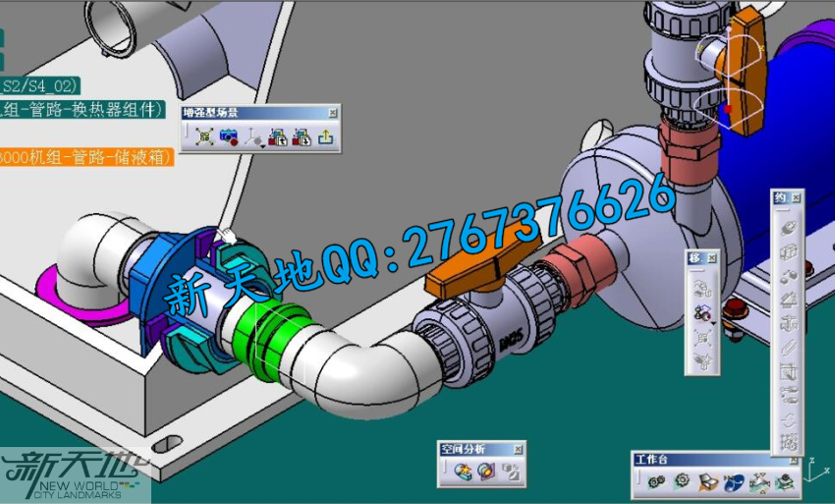Close the 增强型场景 toolbar
Viewport: 835px width, 504px height.
[332, 112]
